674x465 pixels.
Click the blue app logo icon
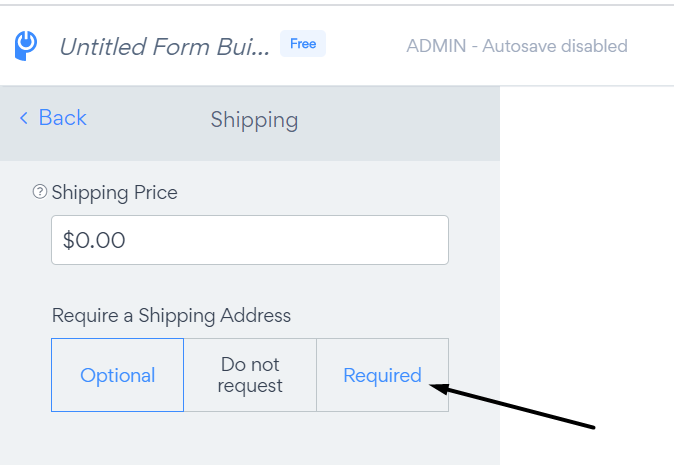pyautogui.click(x=26, y=46)
